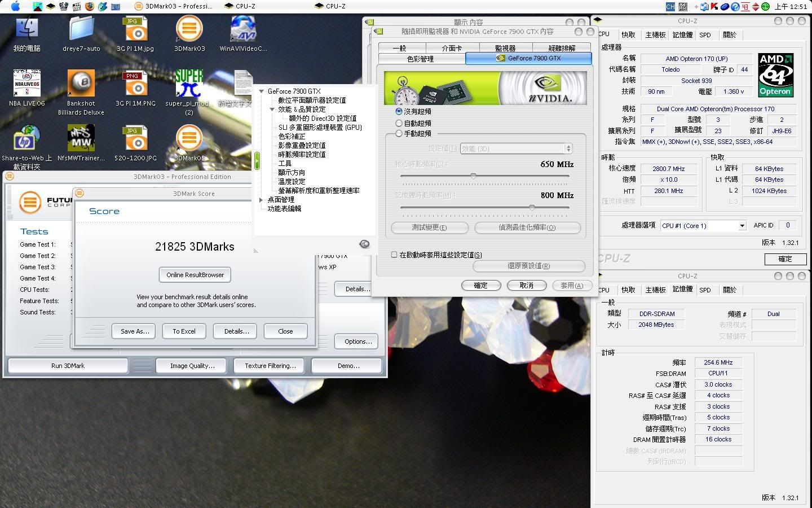
Task: Click the AMD Opteron 64 logo
Action: point(775,75)
